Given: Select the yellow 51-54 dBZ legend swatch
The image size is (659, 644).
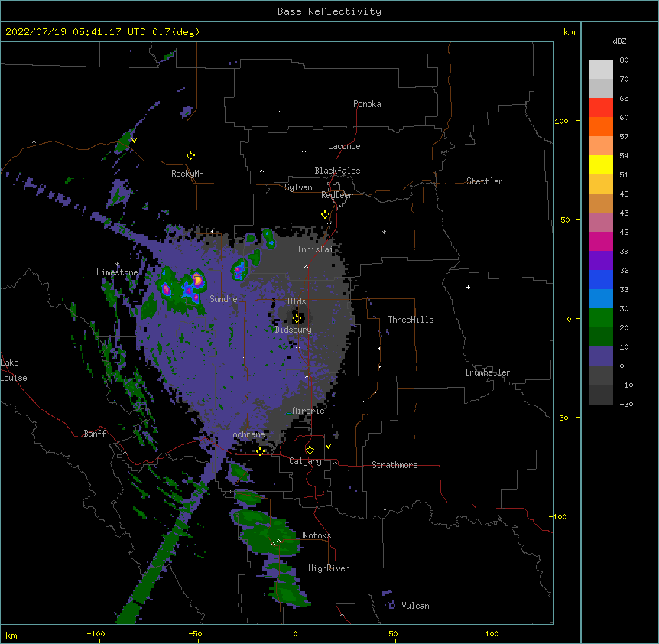Looking at the screenshot, I should 601,164.
